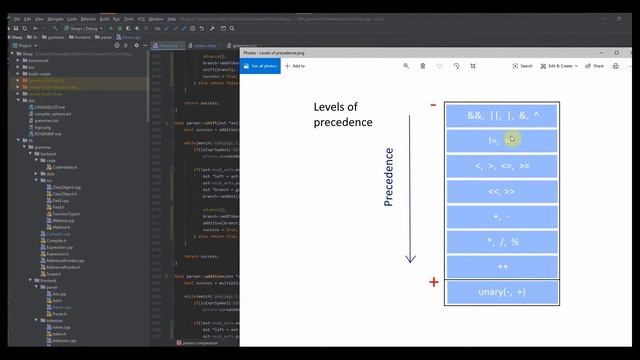Viewport: 640px width, 360px height.
Task: Select logo.png in project tree
Action: 40,127
